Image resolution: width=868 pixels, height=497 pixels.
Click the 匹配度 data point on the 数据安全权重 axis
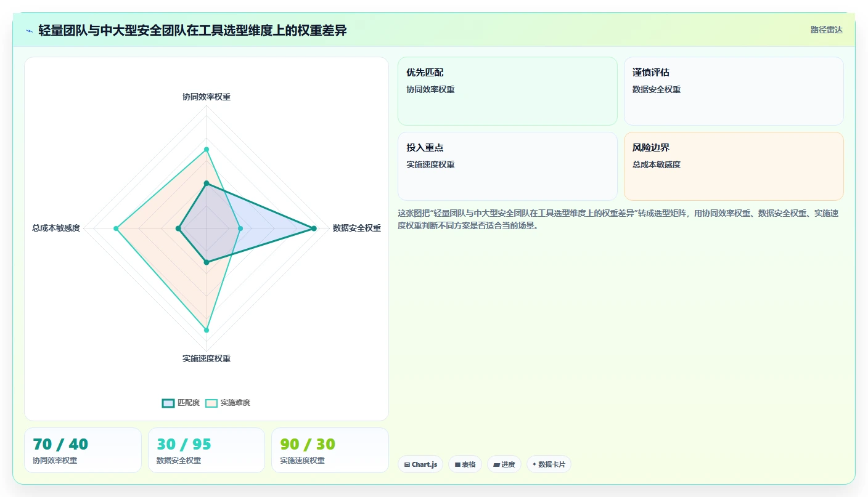pyautogui.click(x=314, y=228)
